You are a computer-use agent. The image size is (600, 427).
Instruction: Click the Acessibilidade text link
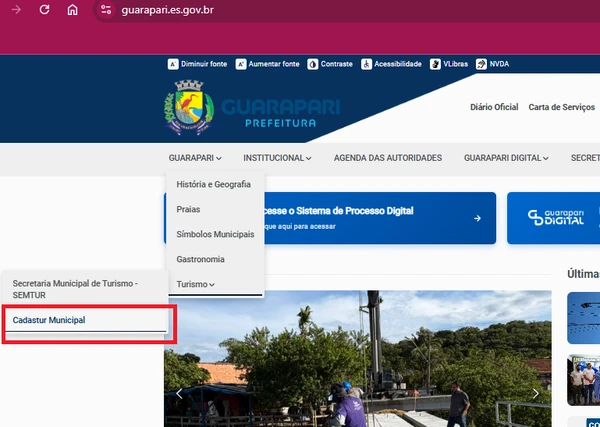tap(398, 64)
